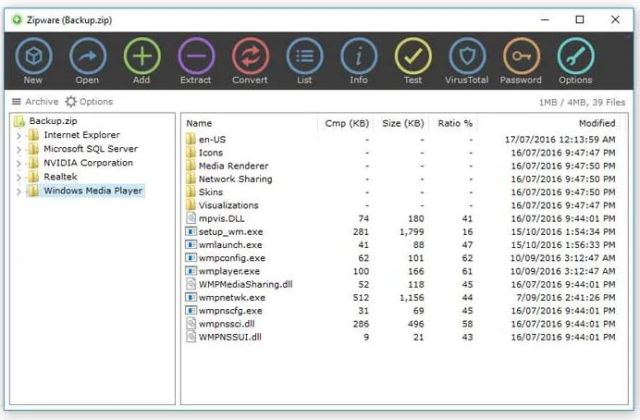Expand the Microsoft SQL Server tree folder
This screenshot has height=420, width=640.
coord(19,149)
